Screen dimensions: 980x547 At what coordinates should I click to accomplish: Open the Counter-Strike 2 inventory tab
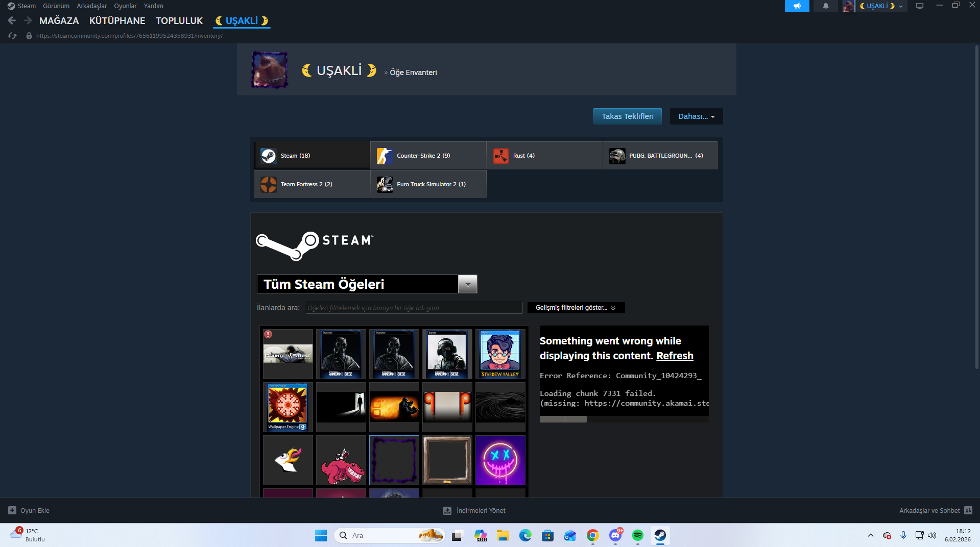pos(428,156)
